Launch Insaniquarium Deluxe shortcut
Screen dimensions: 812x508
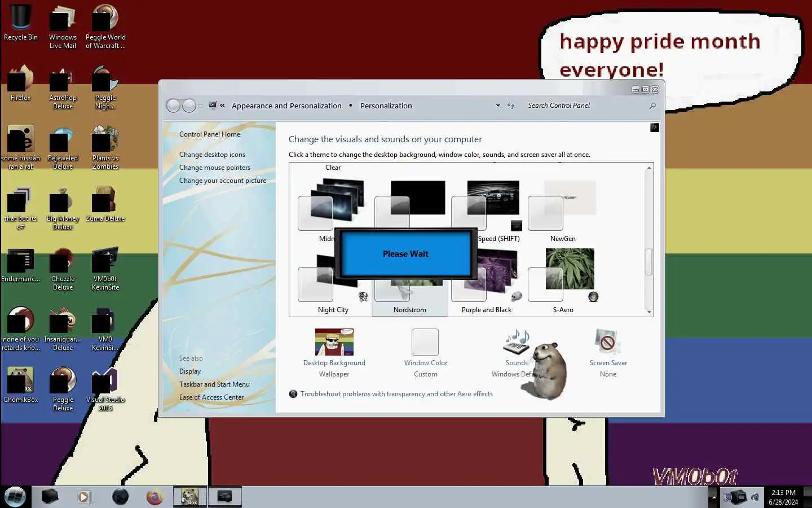[63, 329]
